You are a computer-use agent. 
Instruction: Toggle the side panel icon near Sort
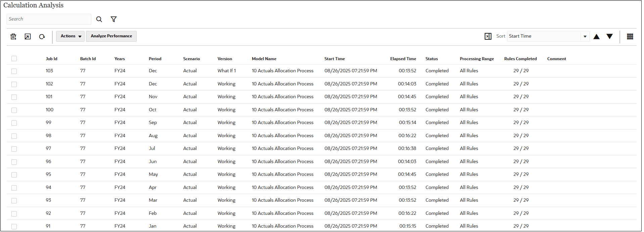click(488, 36)
